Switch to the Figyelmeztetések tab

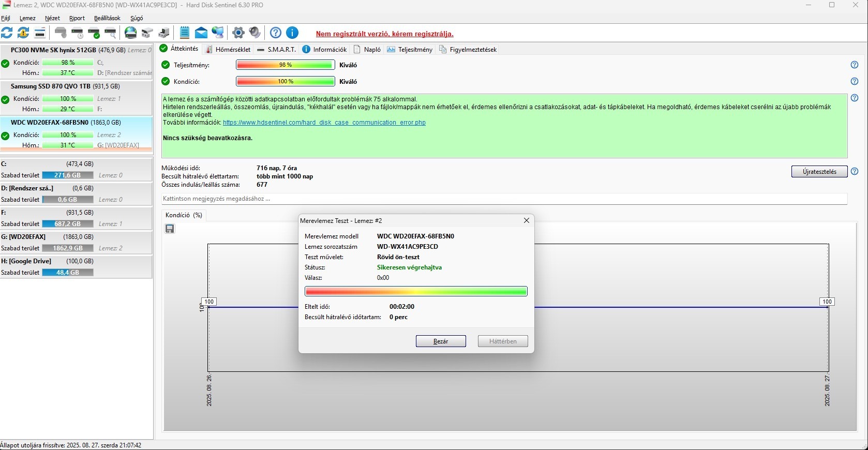point(468,50)
